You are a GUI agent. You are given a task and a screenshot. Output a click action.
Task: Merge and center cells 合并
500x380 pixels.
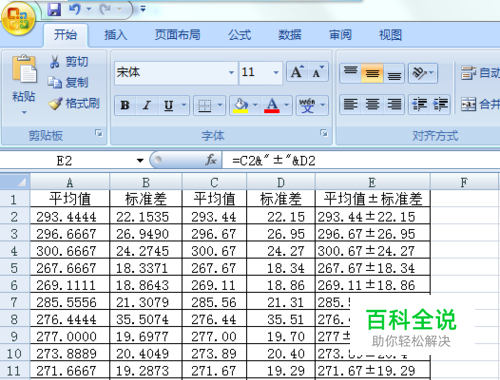click(480, 104)
